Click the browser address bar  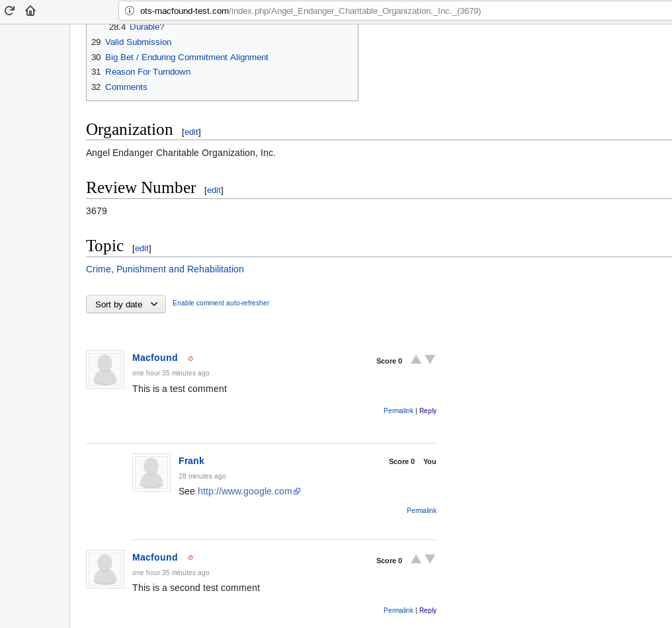pyautogui.click(x=397, y=11)
